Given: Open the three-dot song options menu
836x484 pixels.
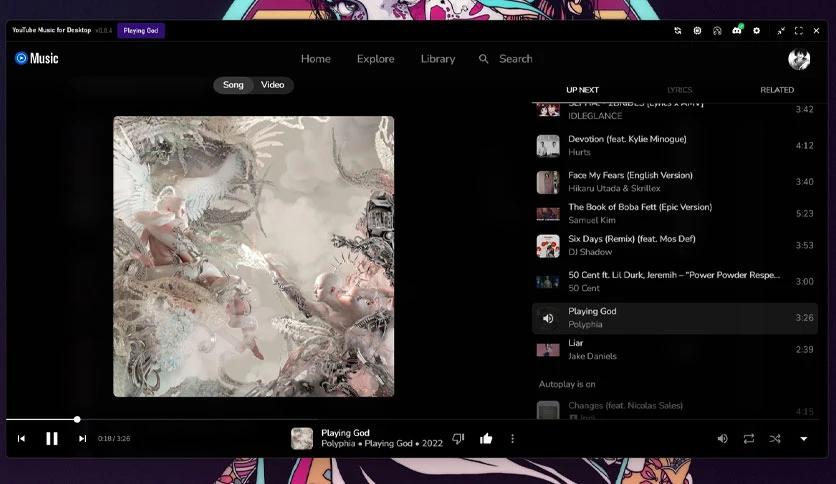Looking at the screenshot, I should (x=512, y=438).
